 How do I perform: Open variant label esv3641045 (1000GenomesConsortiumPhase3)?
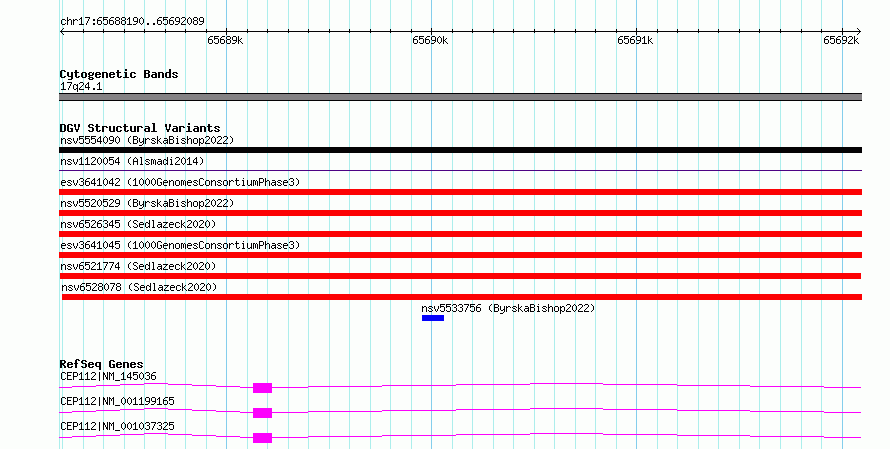(x=180, y=245)
